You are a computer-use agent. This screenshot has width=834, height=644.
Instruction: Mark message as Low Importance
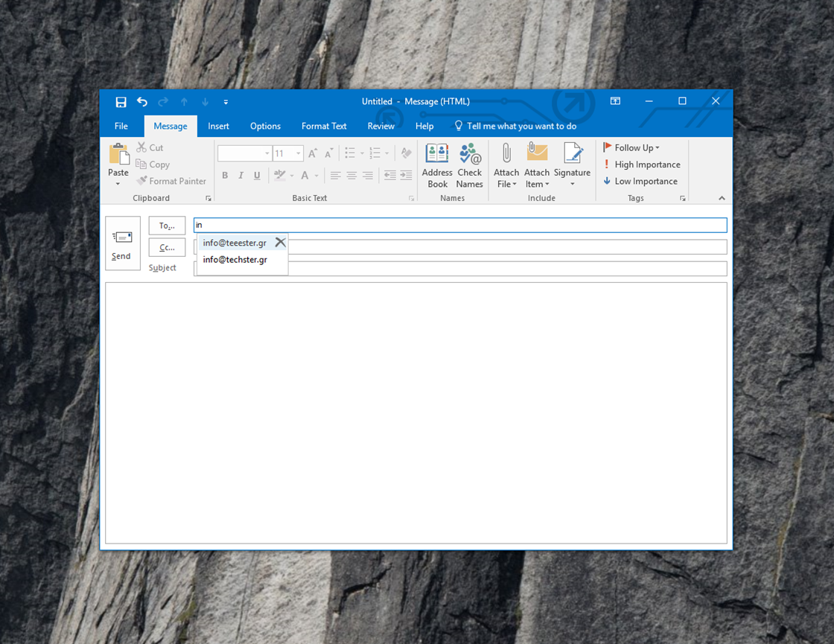pyautogui.click(x=641, y=181)
